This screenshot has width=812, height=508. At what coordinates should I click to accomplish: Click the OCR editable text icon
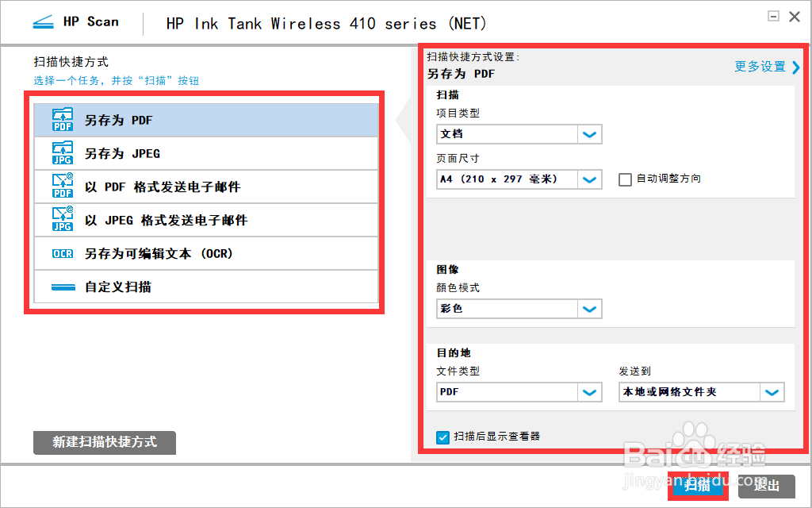pyautogui.click(x=62, y=253)
